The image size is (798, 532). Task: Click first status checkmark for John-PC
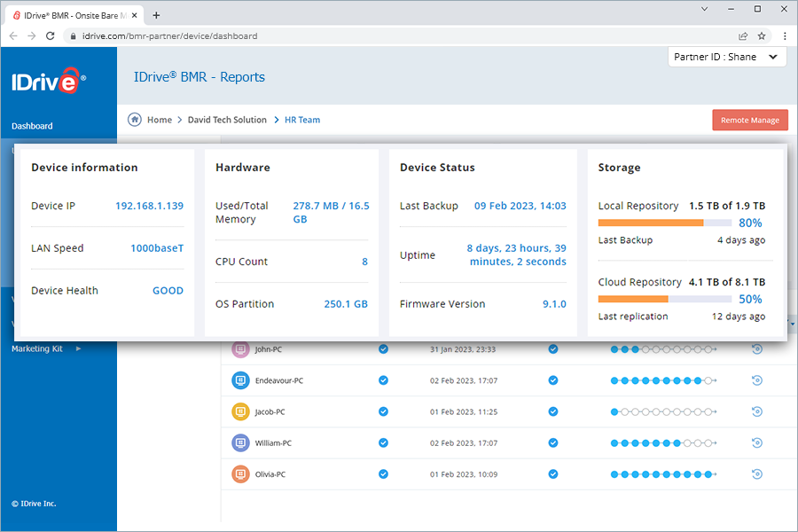click(x=383, y=349)
